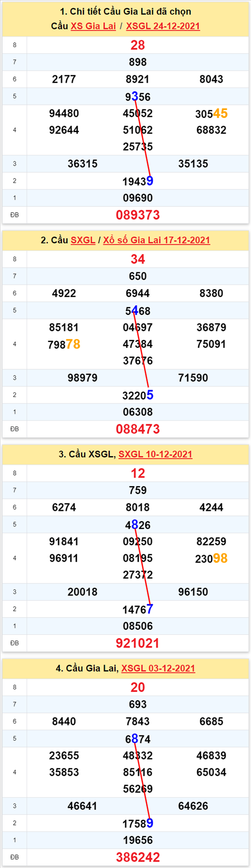Image resolution: width=251 pixels, height=868 pixels.
Task: Click number 98979
Action: pos(83,378)
